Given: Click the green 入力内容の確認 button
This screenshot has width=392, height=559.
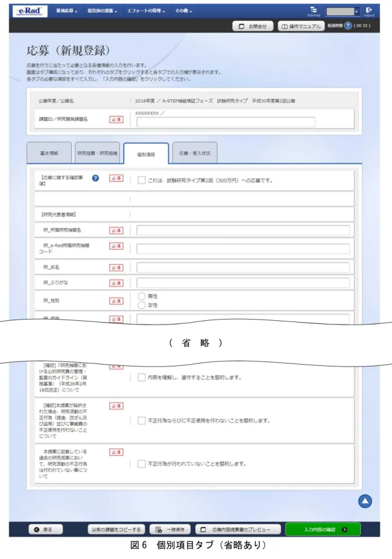Looking at the screenshot, I should click(323, 529).
